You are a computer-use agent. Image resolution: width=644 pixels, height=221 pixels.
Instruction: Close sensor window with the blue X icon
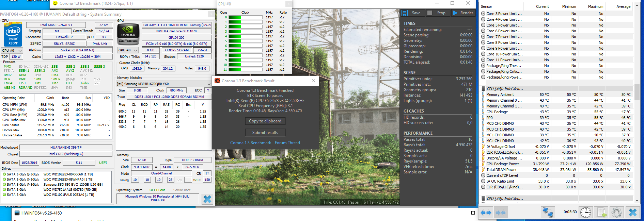(633, 213)
